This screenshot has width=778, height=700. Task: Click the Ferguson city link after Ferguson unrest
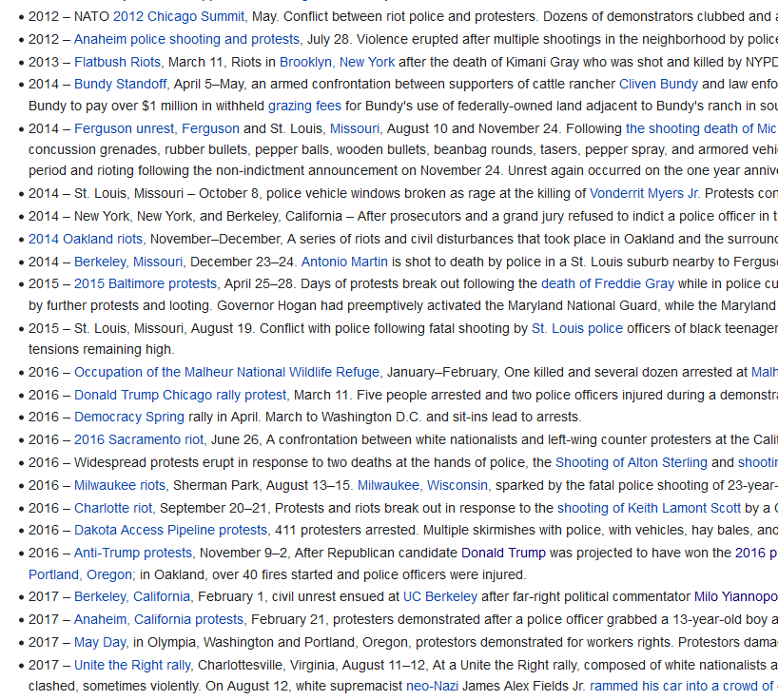(x=210, y=128)
